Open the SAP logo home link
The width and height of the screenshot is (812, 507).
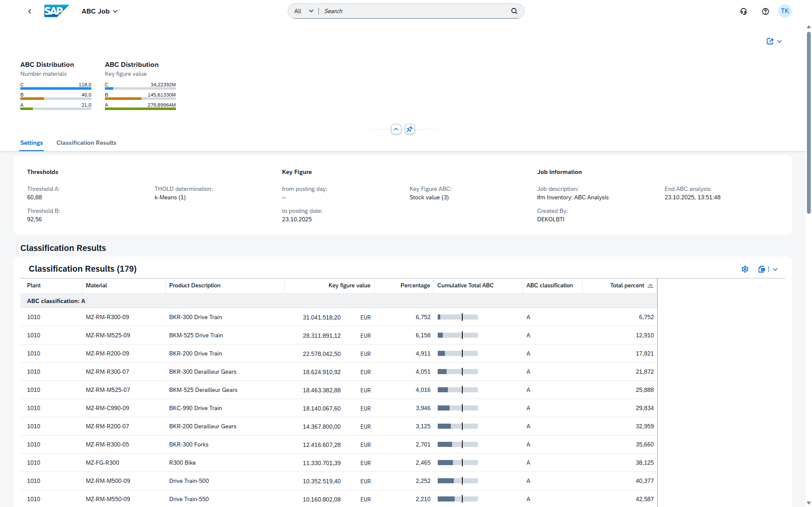point(56,11)
